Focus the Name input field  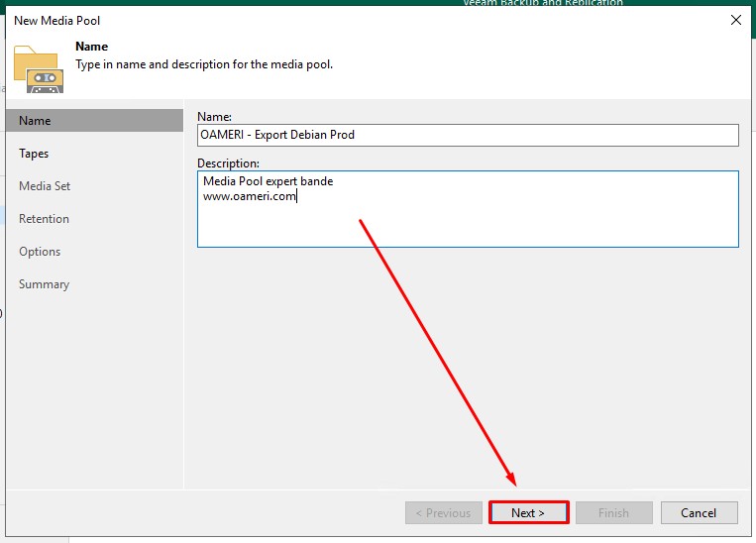[468, 135]
